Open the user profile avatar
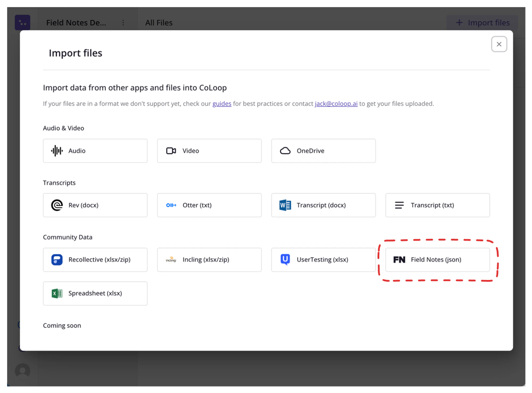 point(23,371)
